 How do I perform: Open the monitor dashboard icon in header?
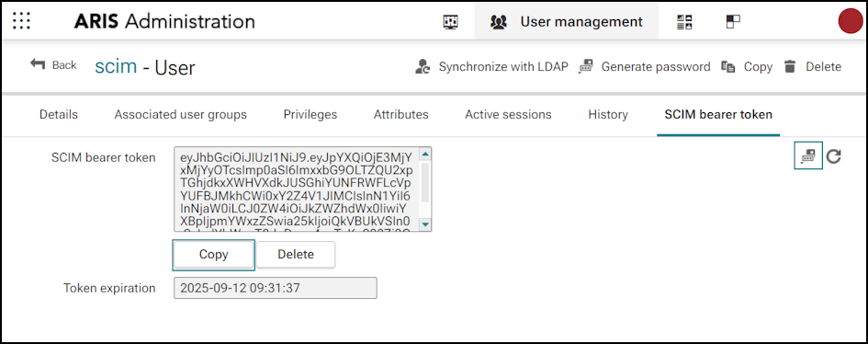point(451,22)
